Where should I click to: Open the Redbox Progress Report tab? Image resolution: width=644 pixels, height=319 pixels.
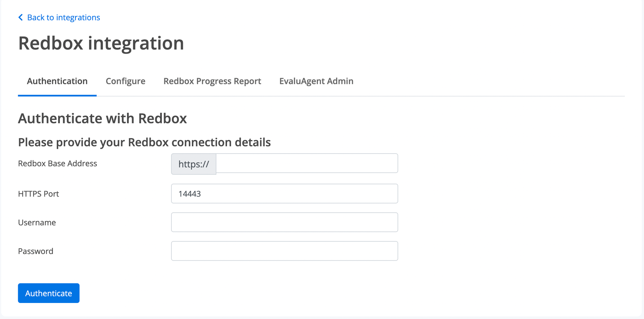point(212,81)
